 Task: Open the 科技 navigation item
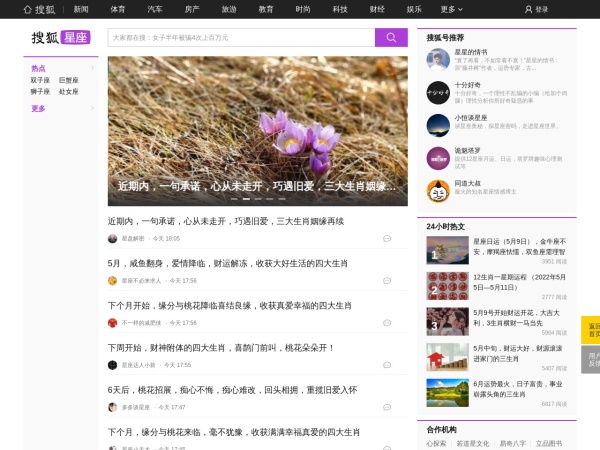point(340,9)
